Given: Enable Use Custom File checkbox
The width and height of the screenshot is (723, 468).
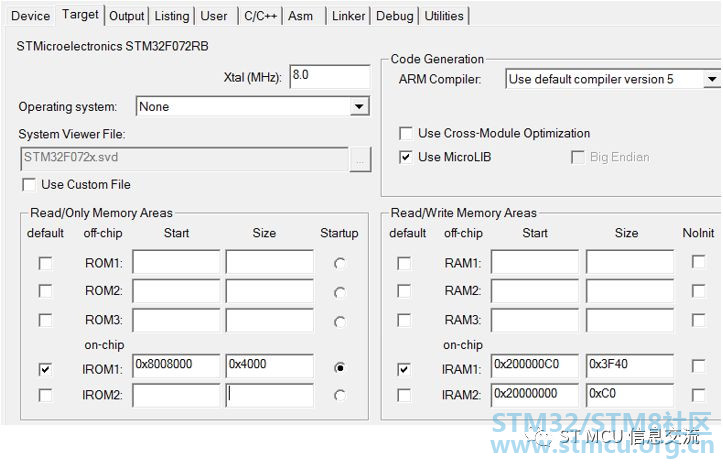Looking at the screenshot, I should pyautogui.click(x=29, y=185).
